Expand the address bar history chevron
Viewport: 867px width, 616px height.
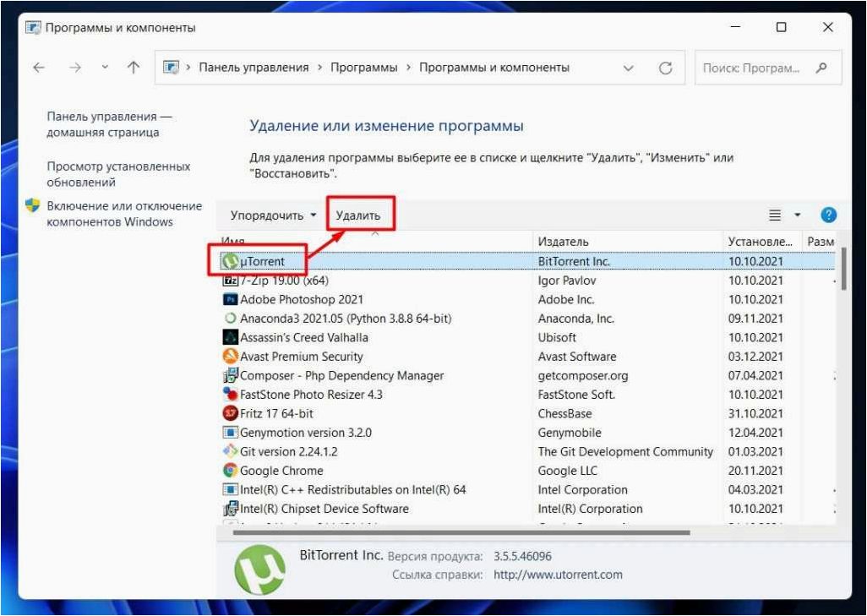[x=628, y=68]
